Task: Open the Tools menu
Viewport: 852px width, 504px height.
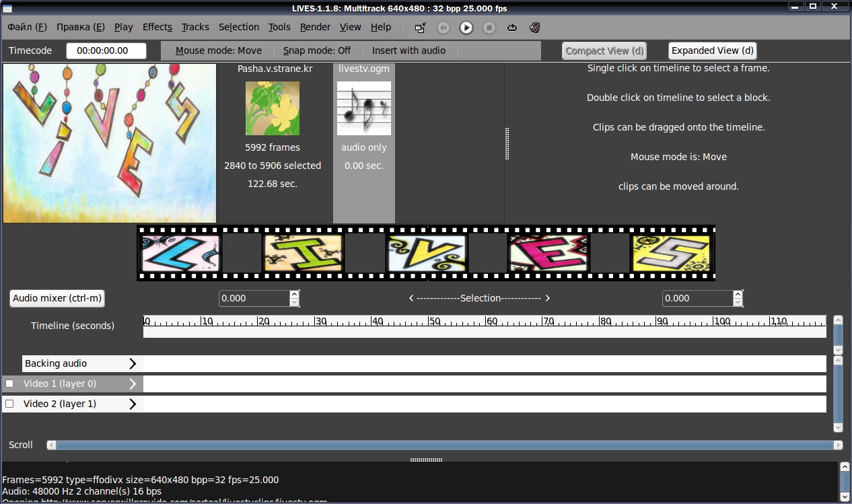Action: tap(279, 27)
